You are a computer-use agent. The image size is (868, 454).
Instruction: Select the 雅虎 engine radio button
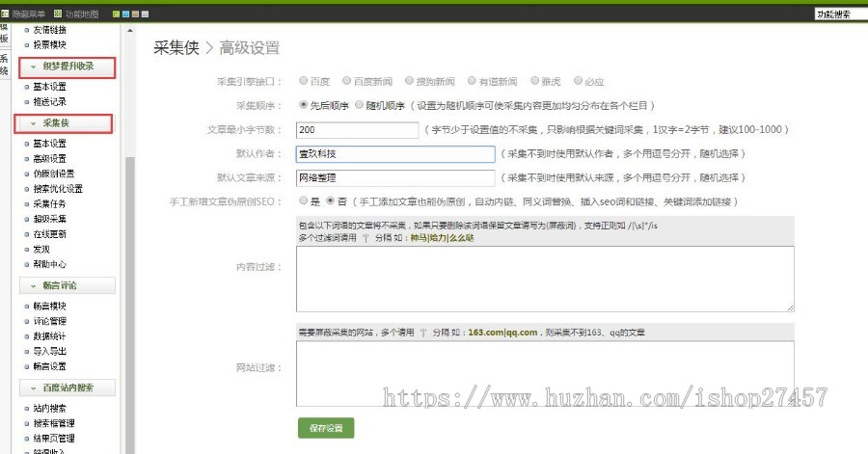534,81
